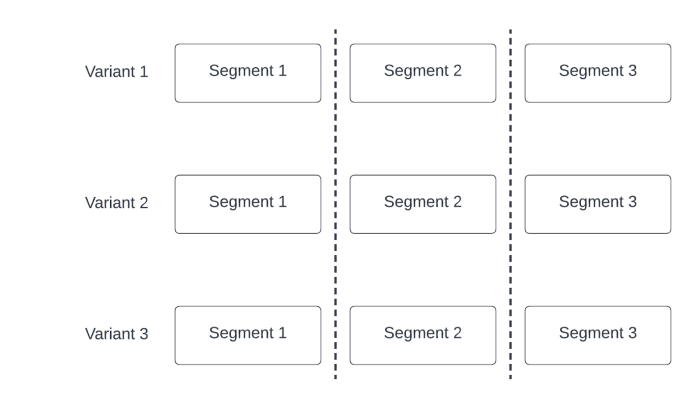This screenshot has height=408, width=700.
Task: Select Variant 3's Segment 1 box
Action: [248, 335]
